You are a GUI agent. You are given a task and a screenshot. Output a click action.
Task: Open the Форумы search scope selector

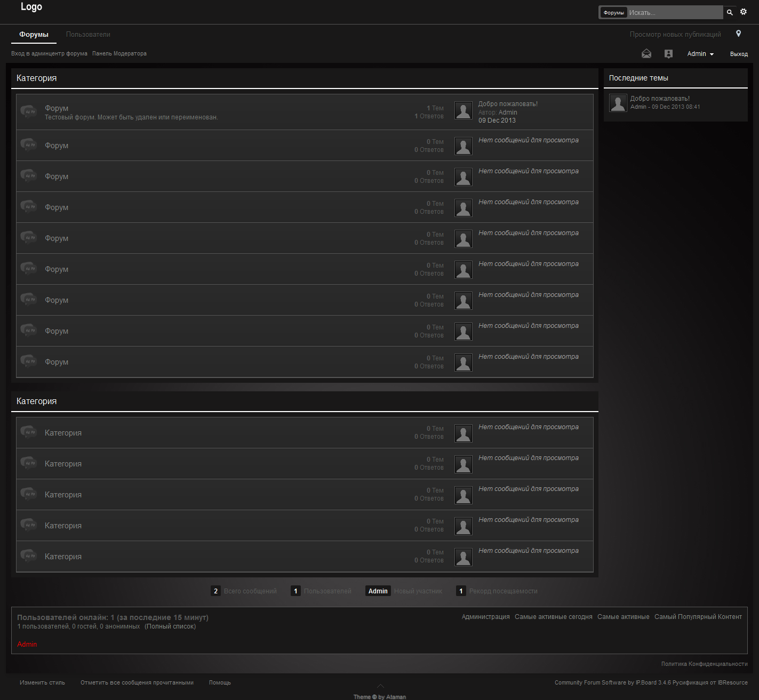(613, 13)
